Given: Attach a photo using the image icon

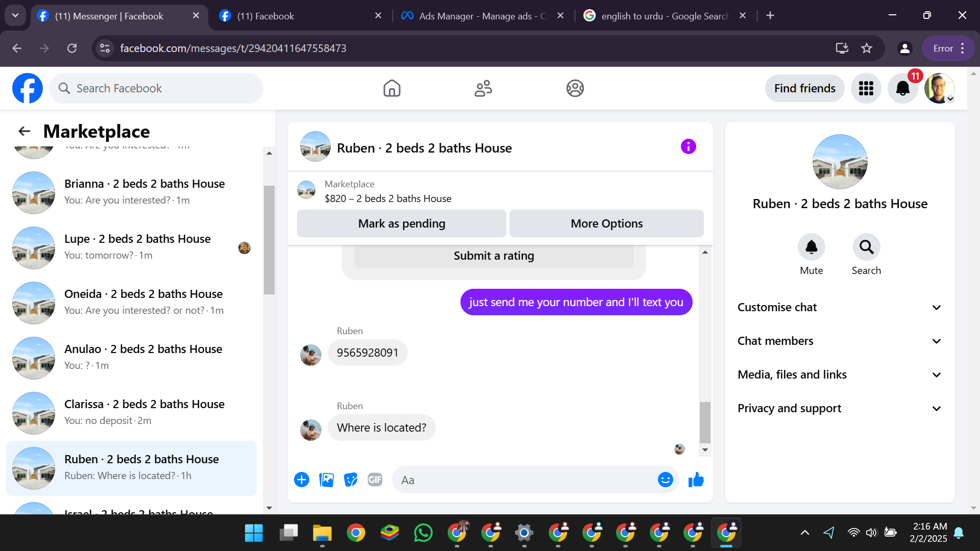Looking at the screenshot, I should (326, 480).
